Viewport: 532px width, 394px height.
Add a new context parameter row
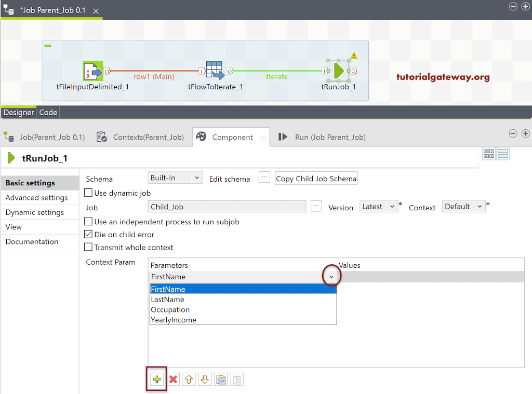156,379
